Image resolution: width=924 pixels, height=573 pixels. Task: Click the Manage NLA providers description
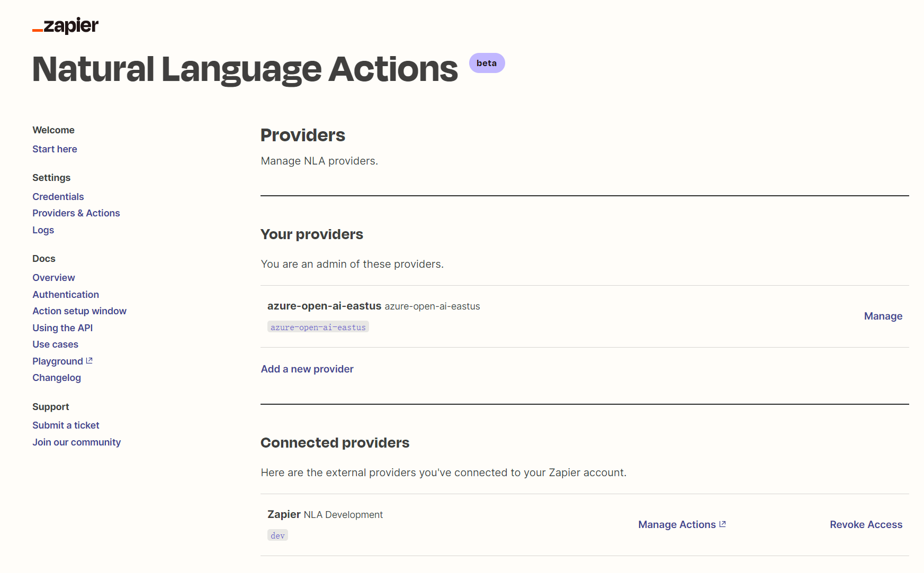click(x=319, y=161)
